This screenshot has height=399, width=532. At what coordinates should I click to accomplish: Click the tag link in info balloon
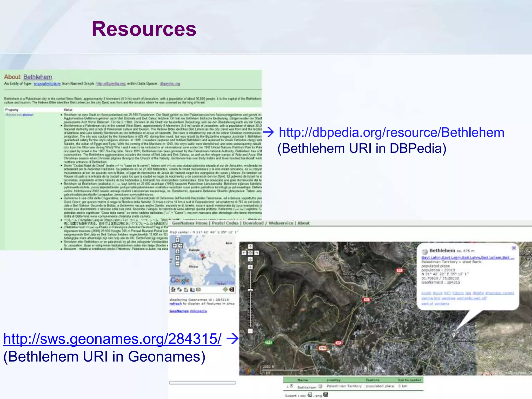click(x=468, y=293)
